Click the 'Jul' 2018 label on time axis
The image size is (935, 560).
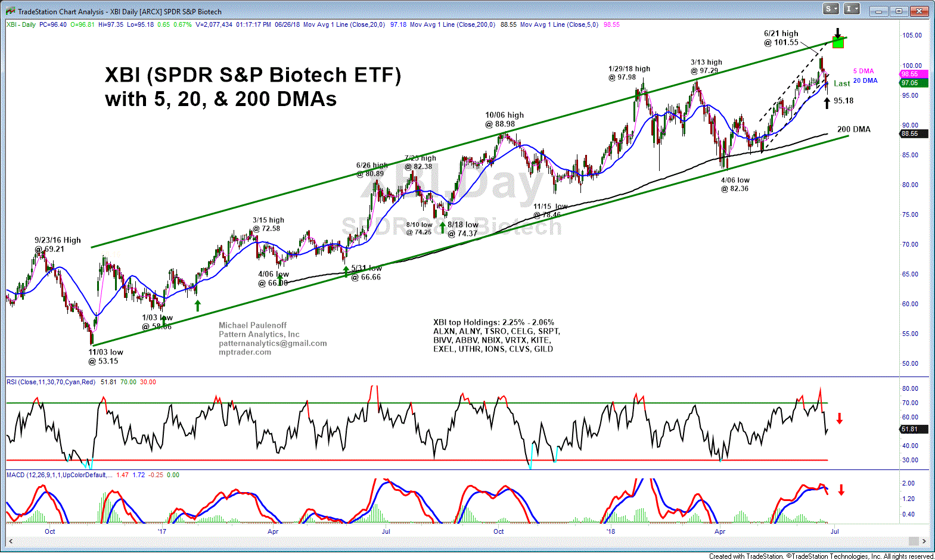[834, 531]
